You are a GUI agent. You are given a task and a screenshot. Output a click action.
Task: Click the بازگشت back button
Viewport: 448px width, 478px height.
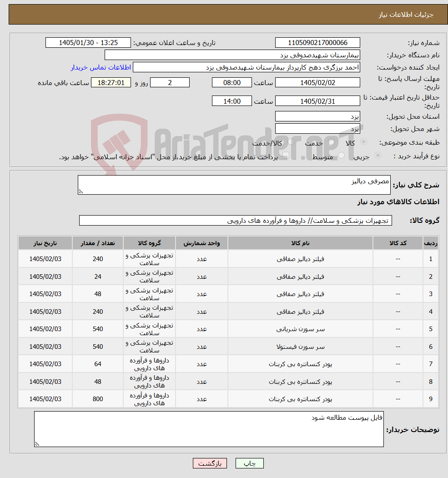(x=210, y=463)
